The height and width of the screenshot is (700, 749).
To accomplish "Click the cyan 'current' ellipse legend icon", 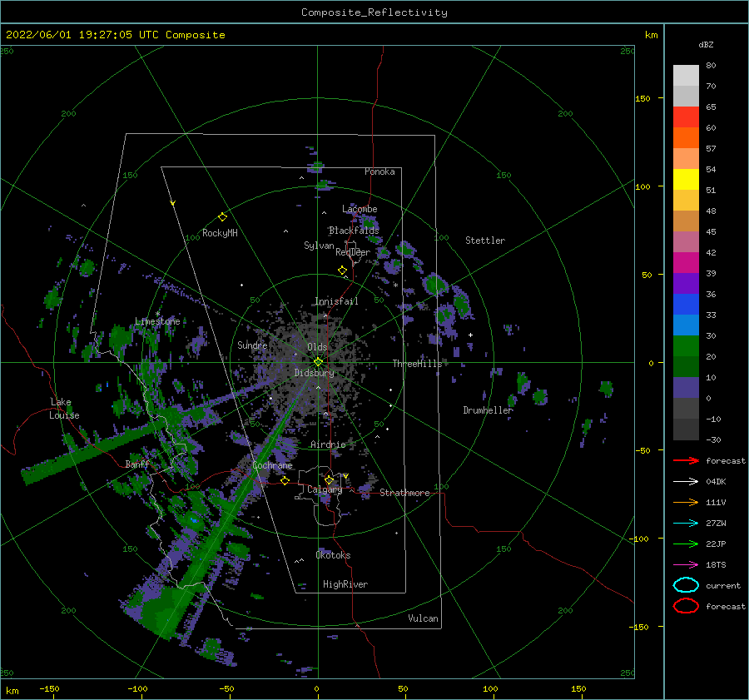I will [x=686, y=585].
